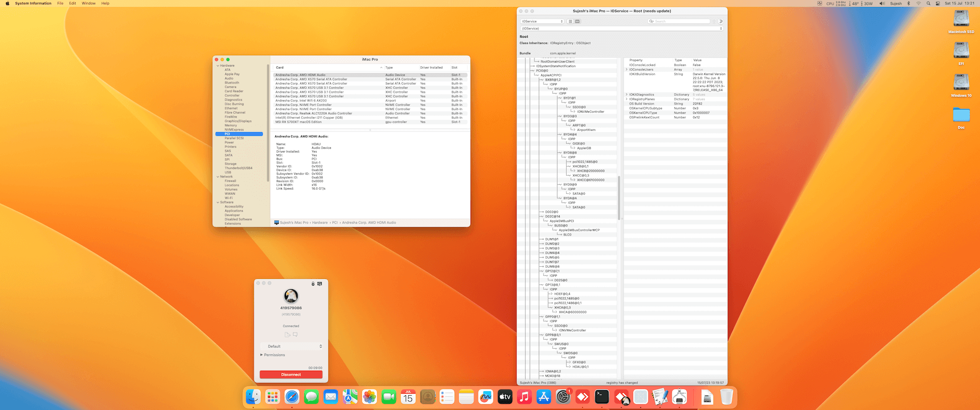
Task: Open Photos from the Dock
Action: (x=370, y=397)
